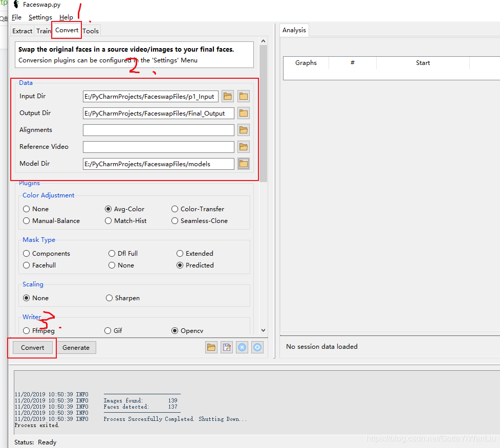Click the Generate button
500x448 pixels.
76,348
